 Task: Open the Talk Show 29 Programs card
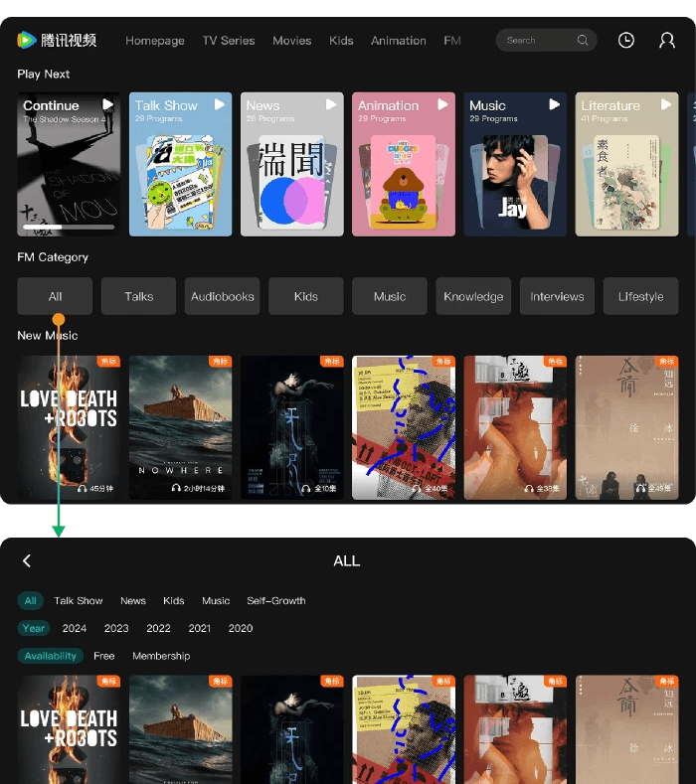pyautogui.click(x=181, y=164)
